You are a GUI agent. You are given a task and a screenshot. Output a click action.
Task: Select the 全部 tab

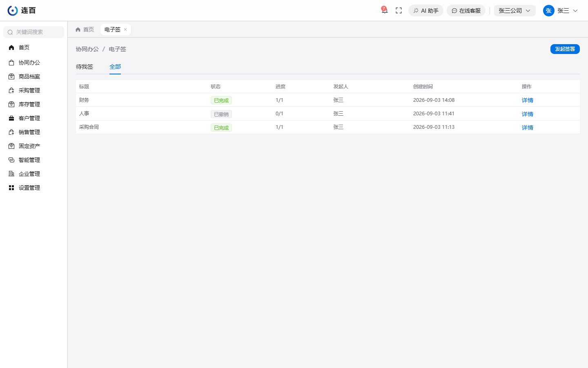point(115,67)
